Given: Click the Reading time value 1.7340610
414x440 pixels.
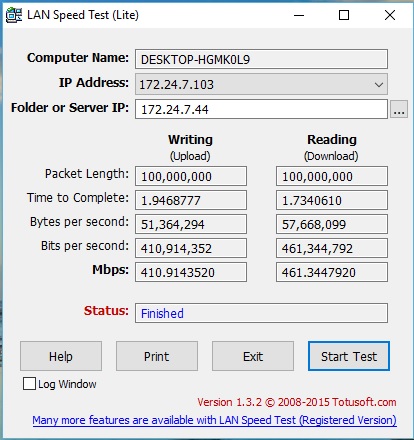Looking at the screenshot, I should (x=332, y=200).
